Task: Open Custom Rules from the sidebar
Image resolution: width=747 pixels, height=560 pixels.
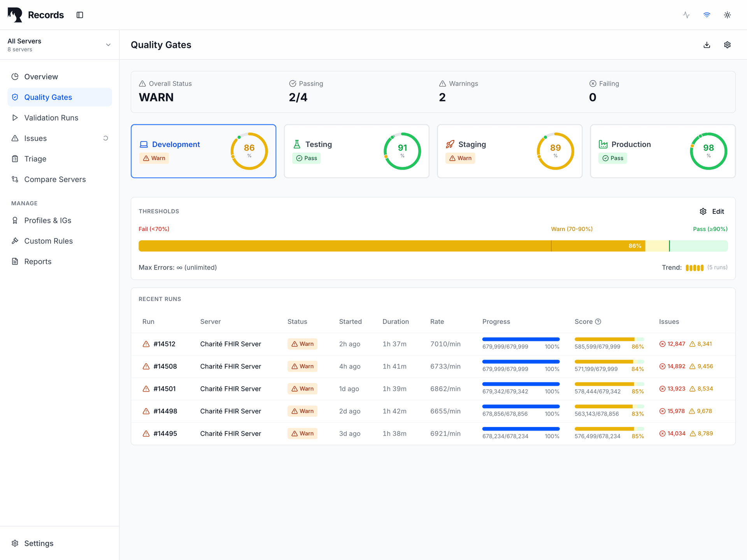Action: (48, 241)
